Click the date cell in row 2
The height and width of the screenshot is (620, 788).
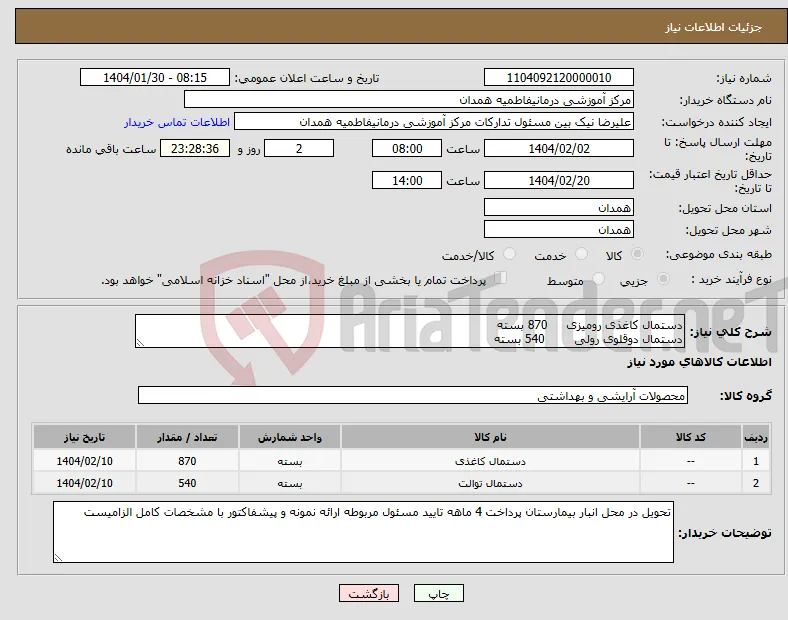click(x=84, y=483)
